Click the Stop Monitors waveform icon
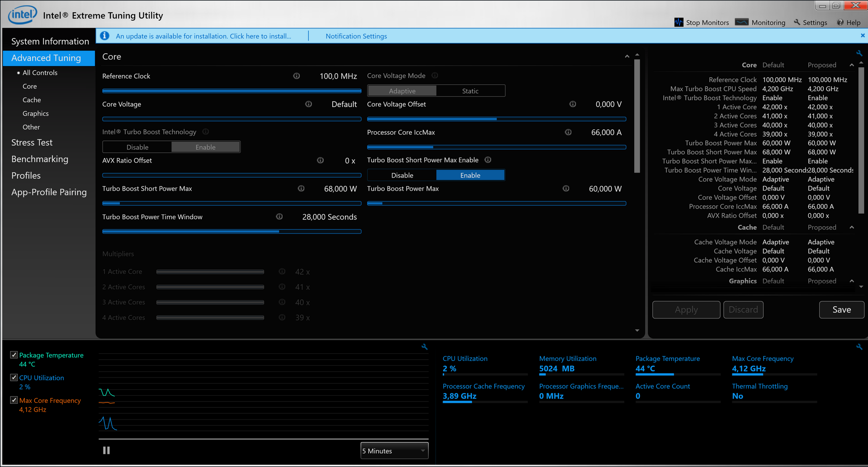868x467 pixels. [679, 22]
